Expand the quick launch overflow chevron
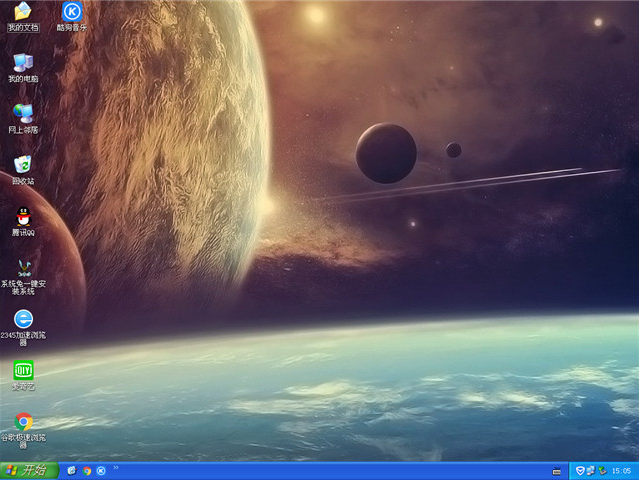 coord(115,468)
